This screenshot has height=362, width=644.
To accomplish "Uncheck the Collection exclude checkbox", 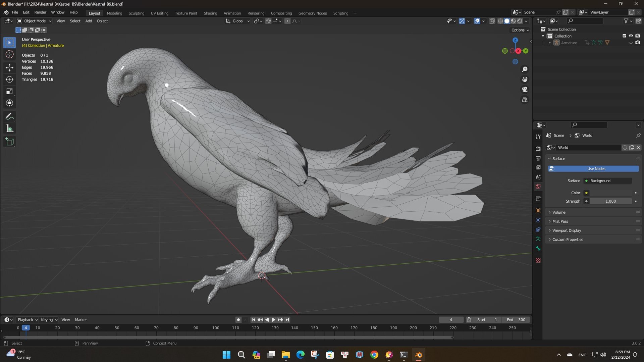I will (624, 36).
